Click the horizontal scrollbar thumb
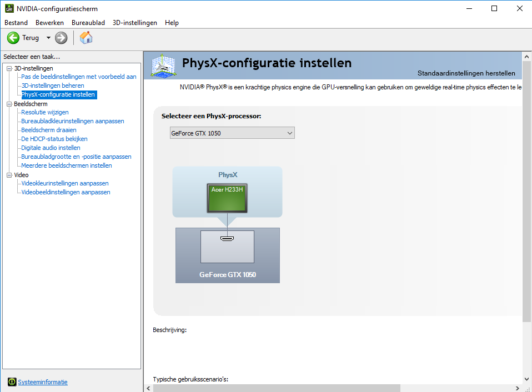Viewport: 532px width, 392px height. click(277, 388)
